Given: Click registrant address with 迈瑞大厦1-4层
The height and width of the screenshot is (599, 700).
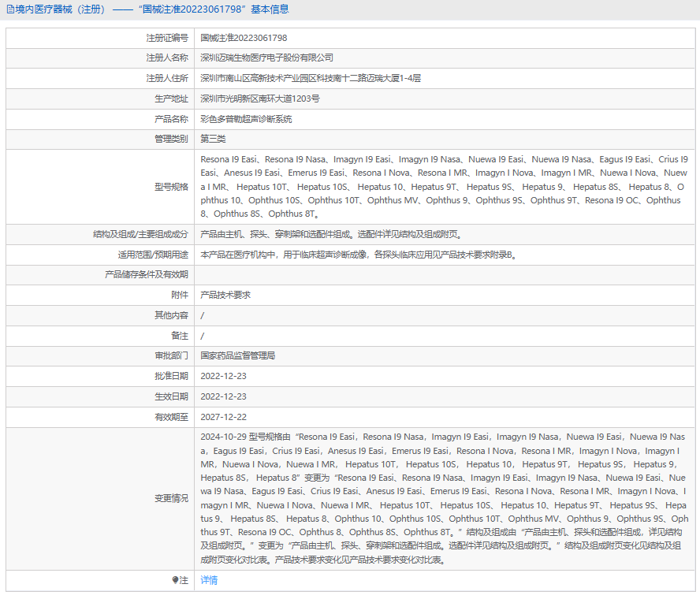Looking at the screenshot, I should click(x=311, y=79).
